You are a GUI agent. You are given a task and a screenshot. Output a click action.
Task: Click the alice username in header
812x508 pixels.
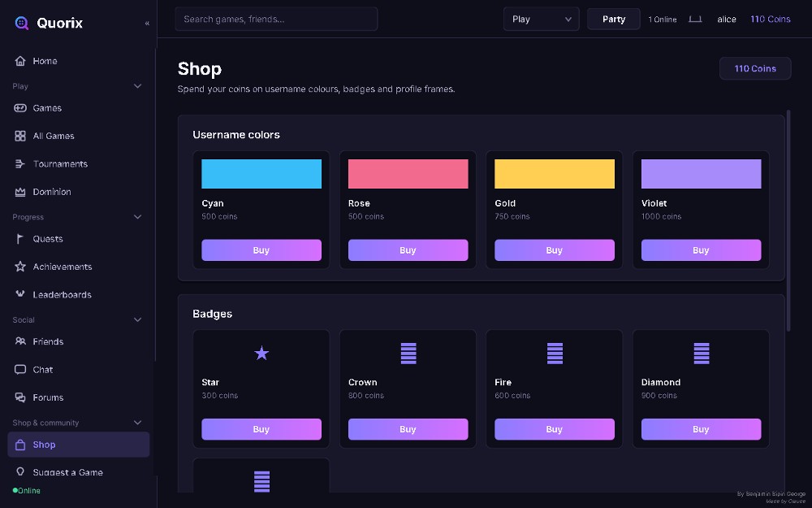727,20
